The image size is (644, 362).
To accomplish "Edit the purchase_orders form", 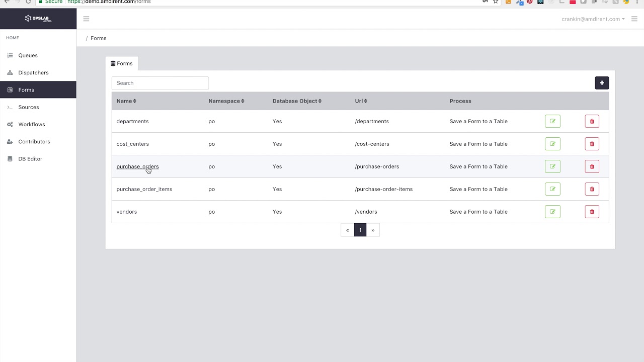I will click(x=552, y=166).
